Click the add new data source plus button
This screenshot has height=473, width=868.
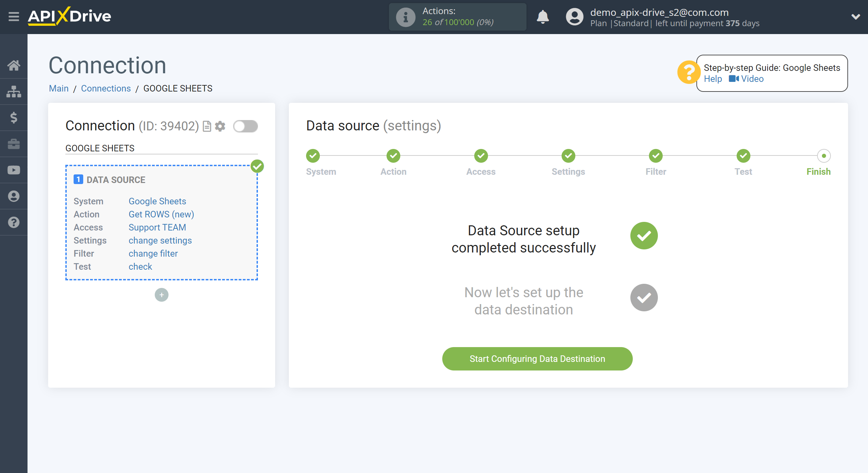[x=162, y=295]
